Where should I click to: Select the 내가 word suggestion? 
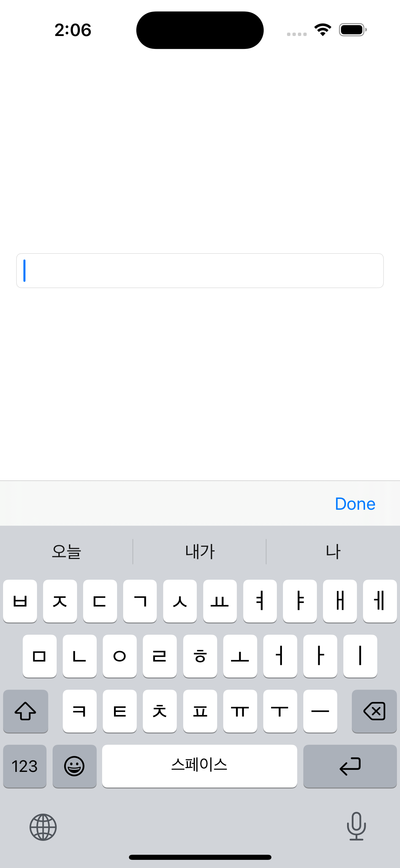point(200,551)
